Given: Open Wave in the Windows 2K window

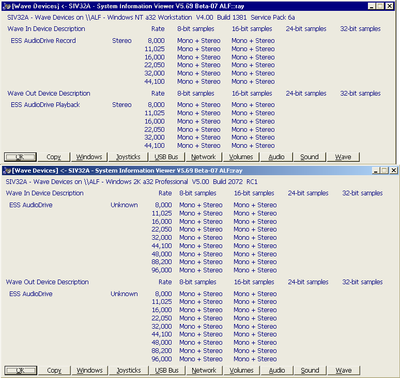Looking at the screenshot, I should point(343,370).
